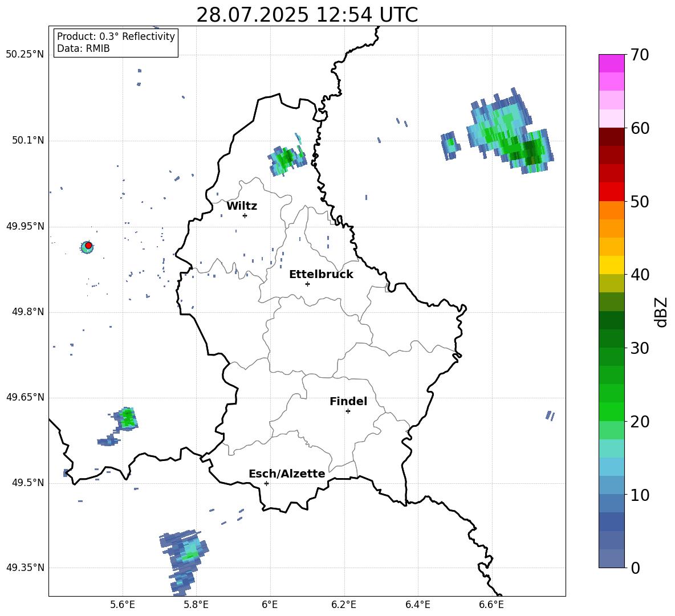This screenshot has height=616, width=675.
Task: Click the 50.1°N latitude label
Action: 28,141
